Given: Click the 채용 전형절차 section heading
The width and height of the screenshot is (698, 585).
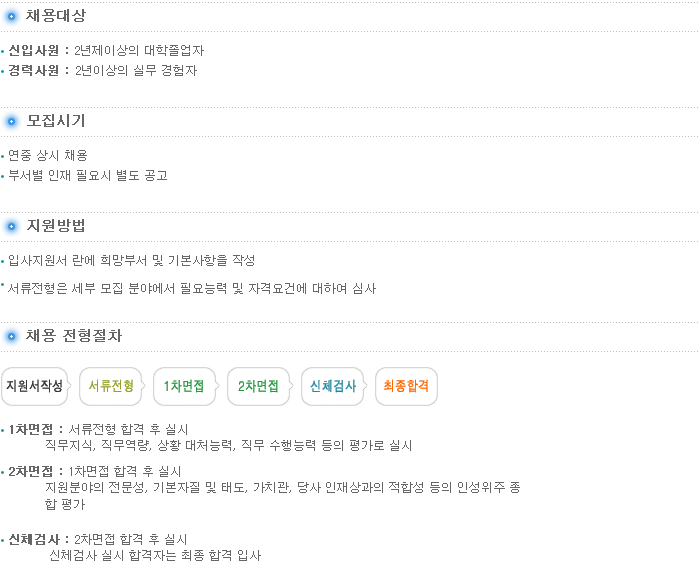Looking at the screenshot, I should (74, 336).
